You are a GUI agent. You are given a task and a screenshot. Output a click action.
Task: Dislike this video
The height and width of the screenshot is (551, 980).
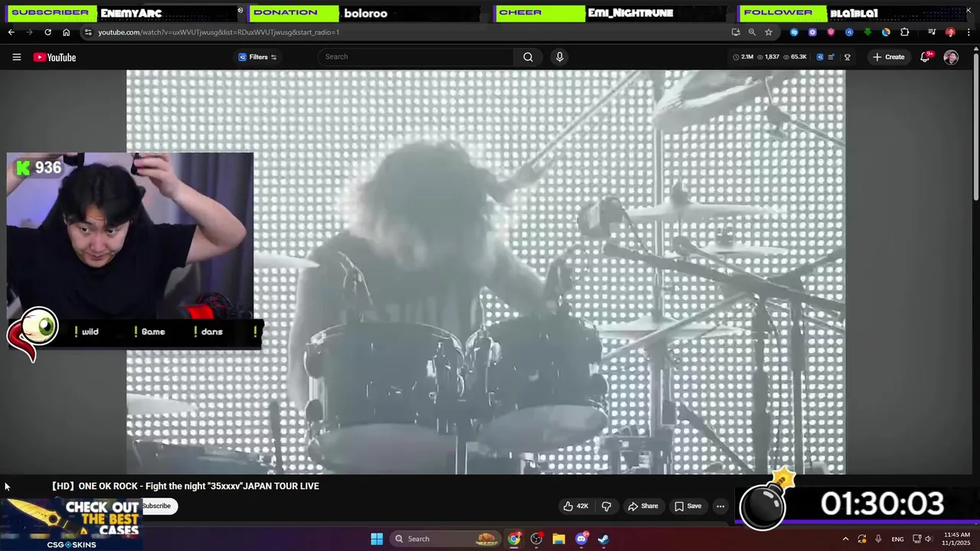pyautogui.click(x=606, y=506)
